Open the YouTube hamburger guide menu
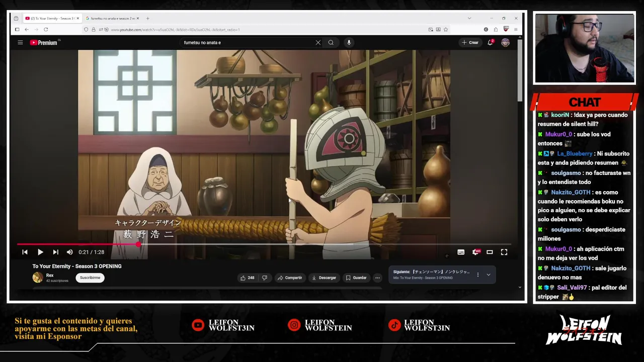The image size is (644, 362). (20, 43)
